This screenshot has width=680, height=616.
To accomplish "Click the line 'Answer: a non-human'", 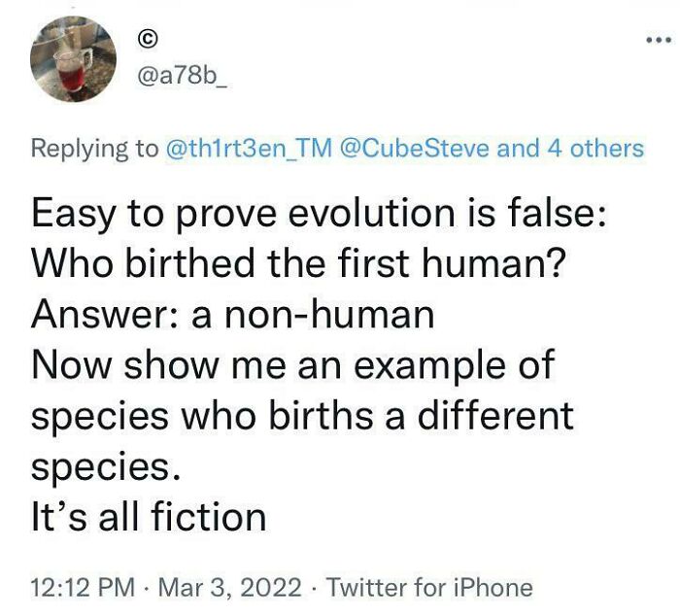I will coord(230,315).
